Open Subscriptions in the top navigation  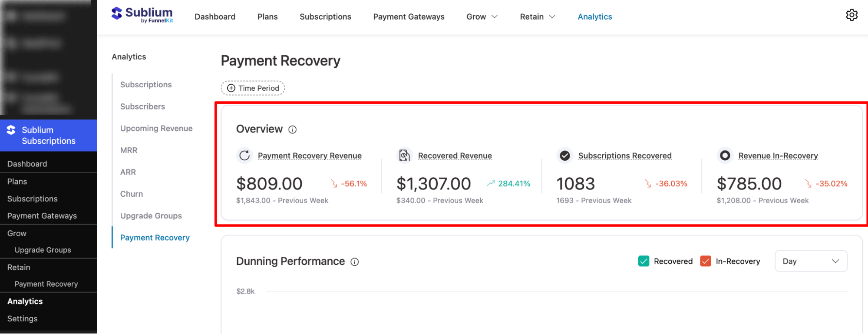point(325,17)
